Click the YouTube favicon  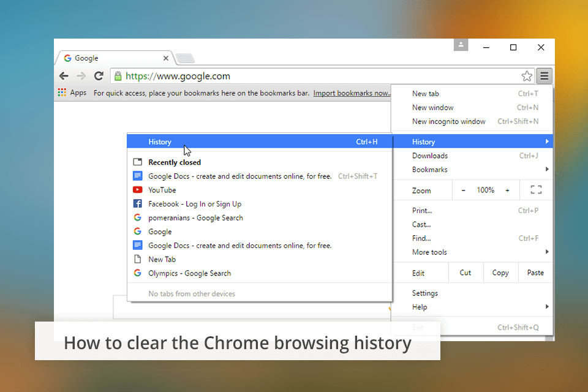(x=138, y=190)
